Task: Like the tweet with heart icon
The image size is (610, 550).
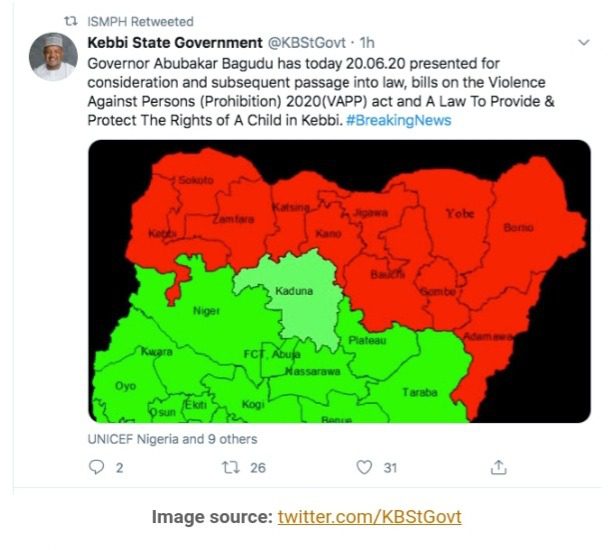Action: 365,467
